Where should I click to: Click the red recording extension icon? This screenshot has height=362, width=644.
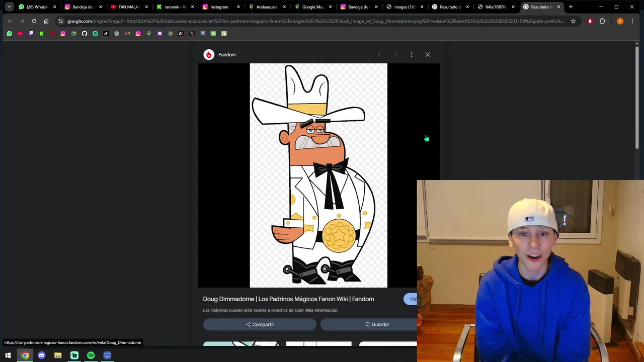pos(590,21)
